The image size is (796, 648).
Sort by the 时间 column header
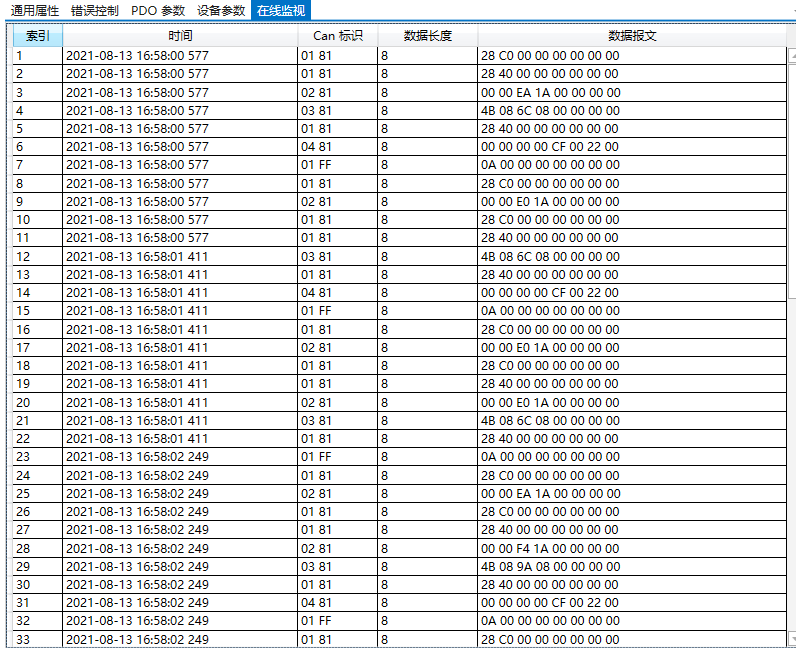pos(180,36)
